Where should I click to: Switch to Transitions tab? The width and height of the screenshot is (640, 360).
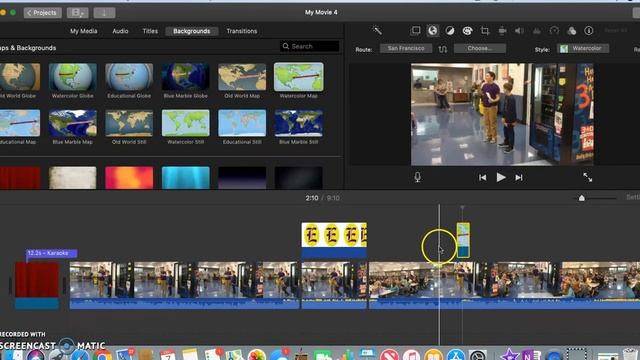[x=242, y=31]
